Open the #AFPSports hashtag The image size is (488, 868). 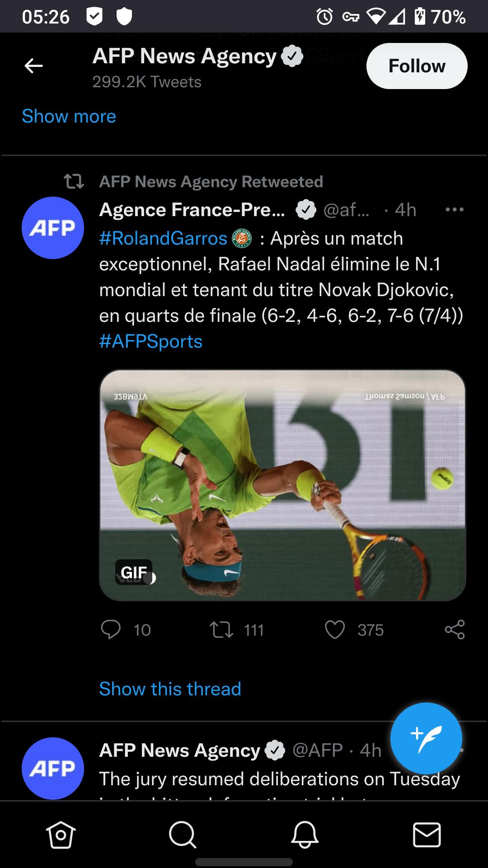pyautogui.click(x=150, y=341)
